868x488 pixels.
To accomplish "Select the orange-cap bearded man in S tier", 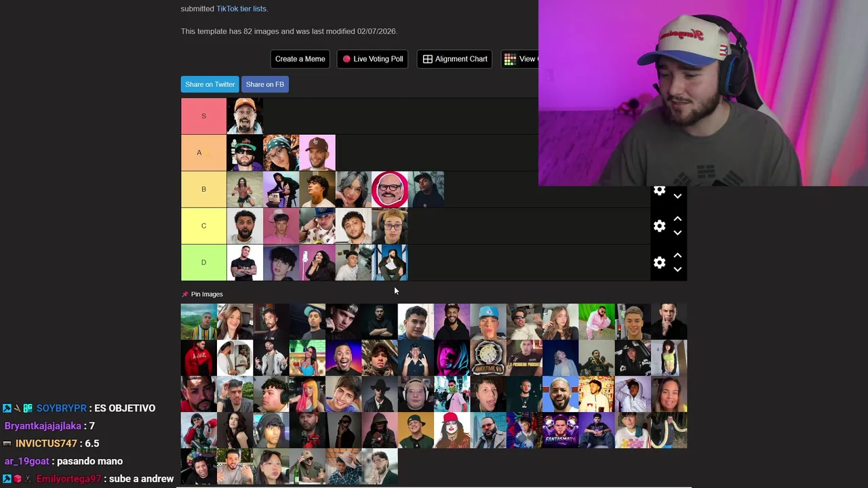I will [x=245, y=116].
